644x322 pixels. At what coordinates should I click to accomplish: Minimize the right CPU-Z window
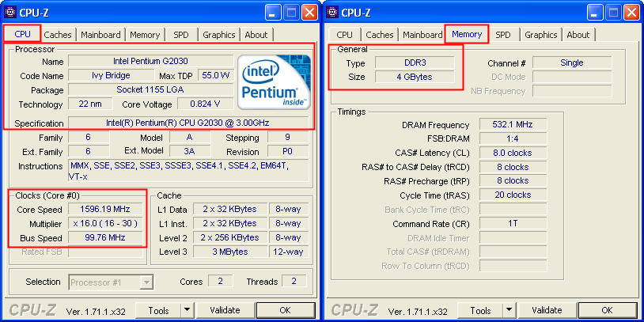595,13
